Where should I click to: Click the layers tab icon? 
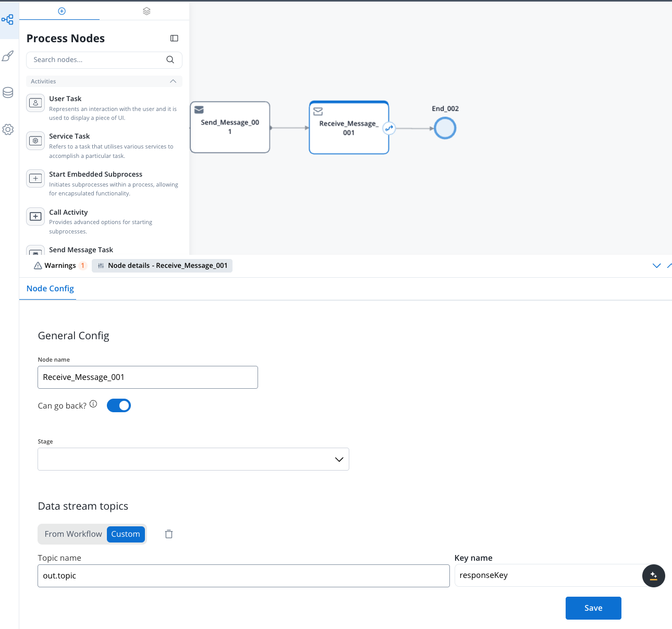click(x=146, y=11)
